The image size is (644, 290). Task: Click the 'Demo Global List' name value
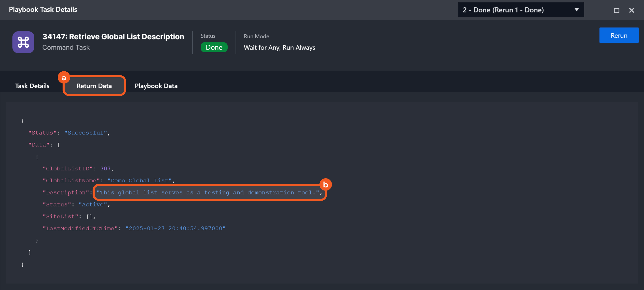click(x=139, y=181)
